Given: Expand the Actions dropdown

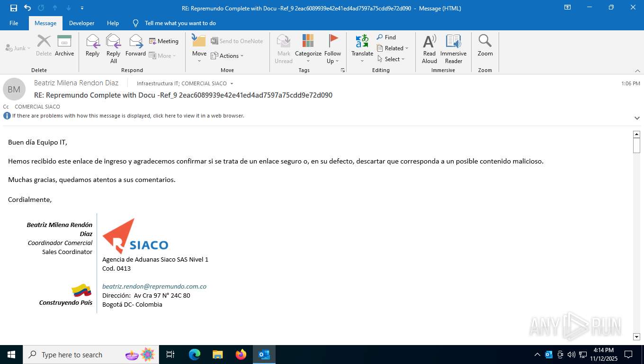Looking at the screenshot, I should point(227,55).
